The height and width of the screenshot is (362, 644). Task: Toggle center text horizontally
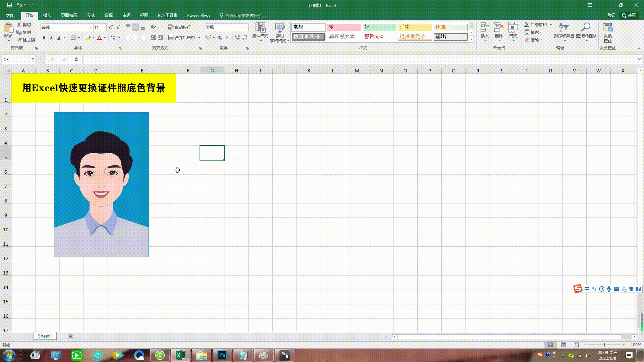[136, 38]
